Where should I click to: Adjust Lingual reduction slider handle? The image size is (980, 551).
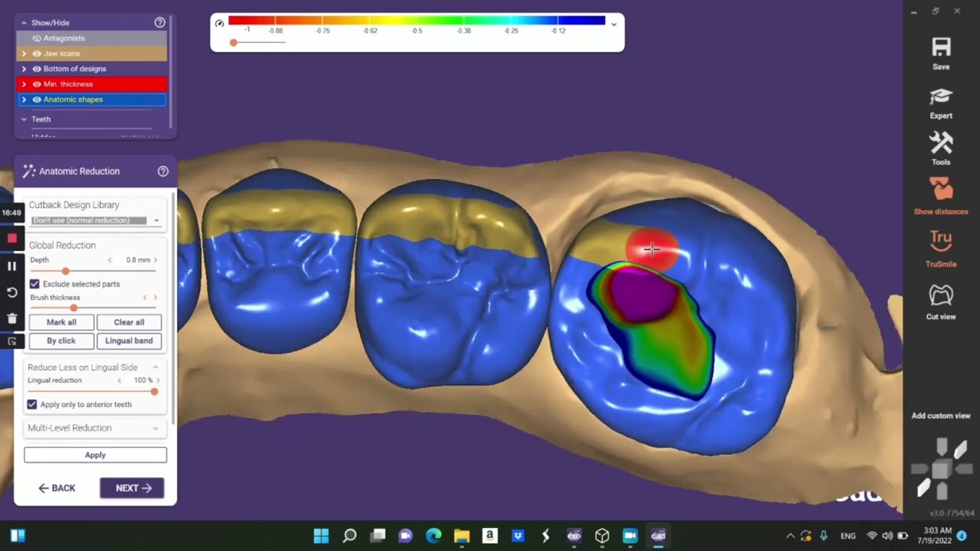pyautogui.click(x=154, y=391)
